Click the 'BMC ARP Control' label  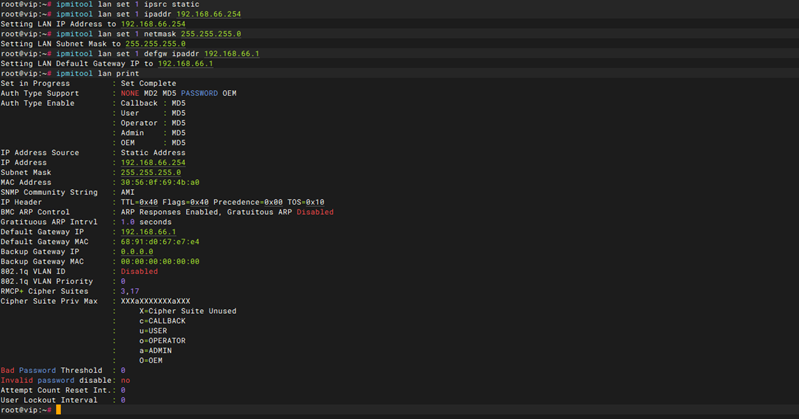pos(35,212)
